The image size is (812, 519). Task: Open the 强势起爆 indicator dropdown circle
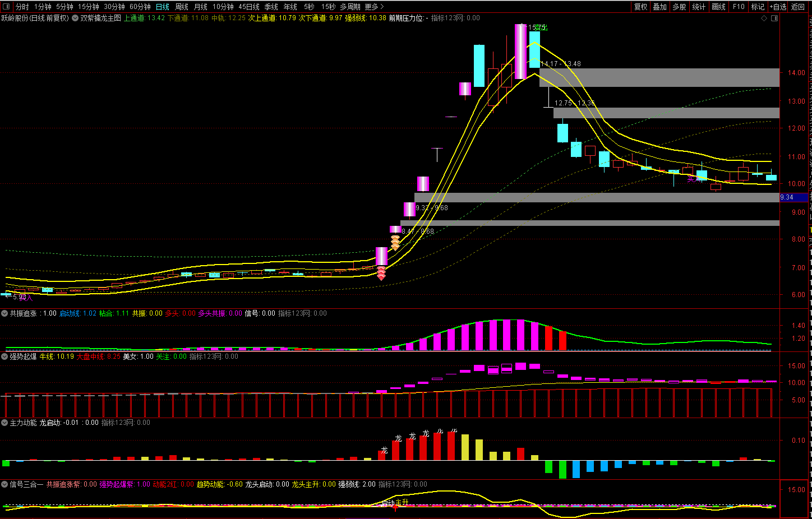pyautogui.click(x=4, y=356)
